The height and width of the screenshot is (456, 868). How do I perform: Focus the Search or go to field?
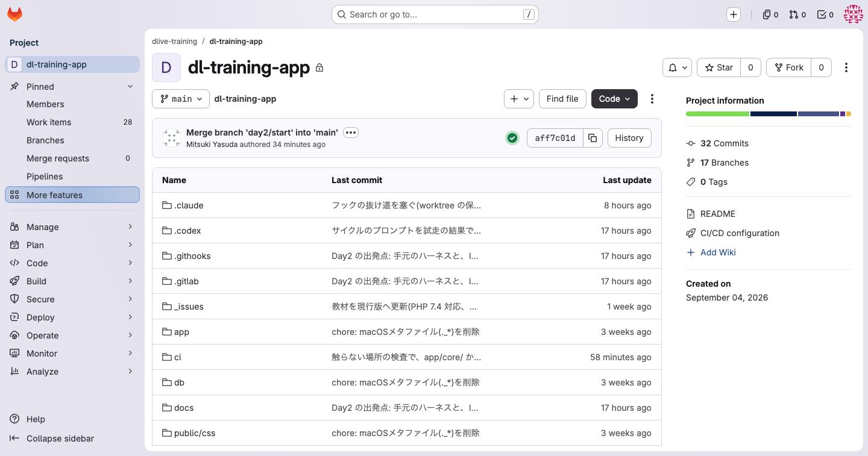coord(435,14)
